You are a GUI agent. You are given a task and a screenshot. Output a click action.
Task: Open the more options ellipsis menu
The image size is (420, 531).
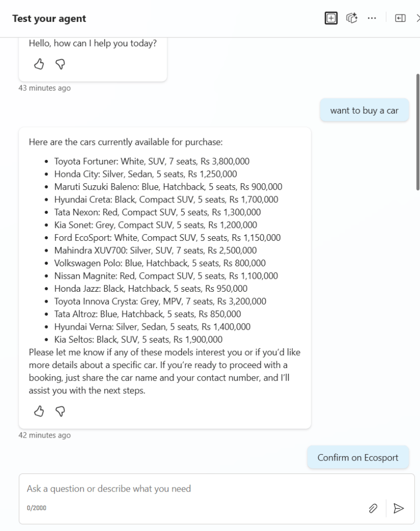click(372, 18)
